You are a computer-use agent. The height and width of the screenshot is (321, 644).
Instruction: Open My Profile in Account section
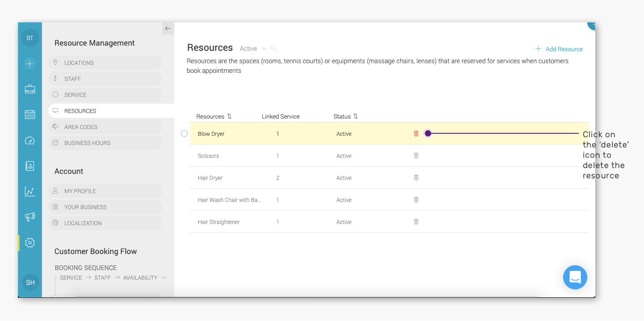coord(105,191)
